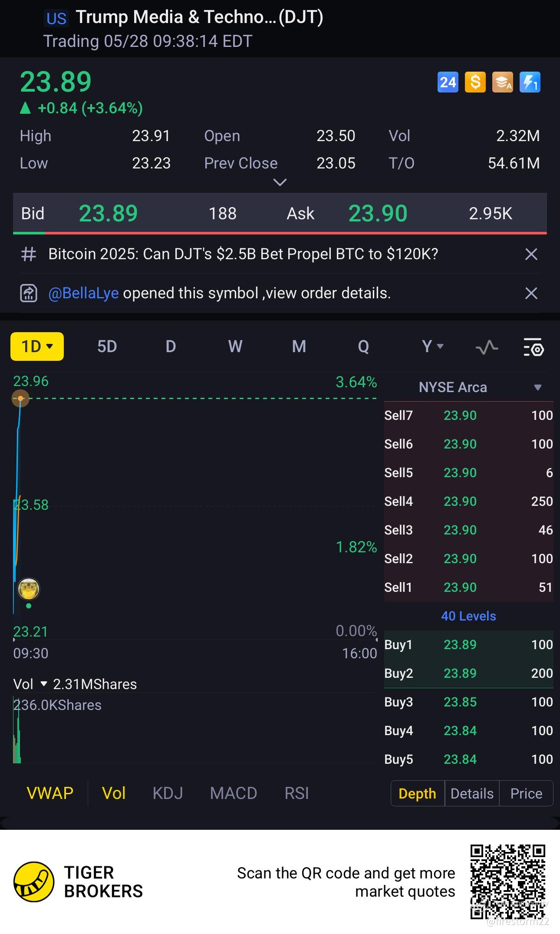
Task: Select the Buy2 order book row
Action: pos(469,673)
